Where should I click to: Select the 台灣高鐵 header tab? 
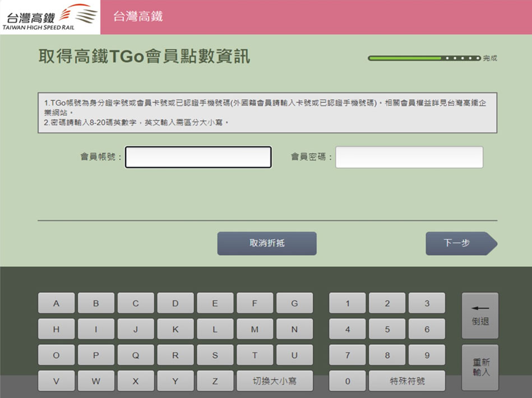(x=138, y=17)
